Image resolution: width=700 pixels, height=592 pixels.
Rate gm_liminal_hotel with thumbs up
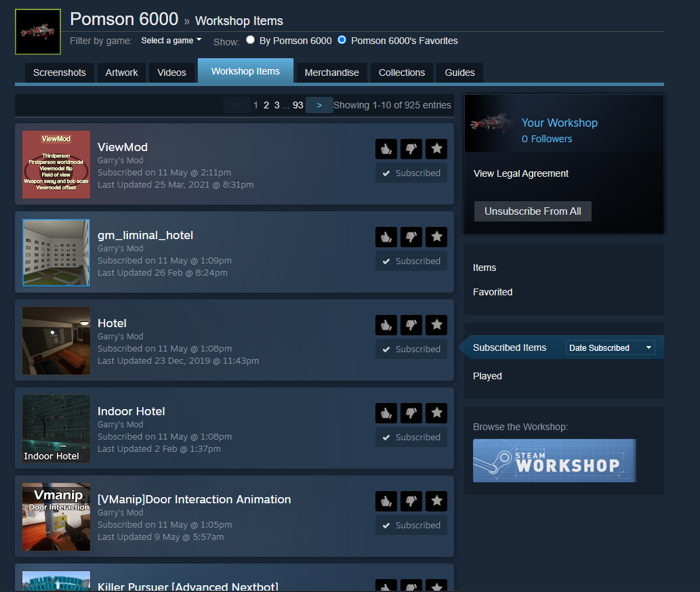(x=386, y=236)
